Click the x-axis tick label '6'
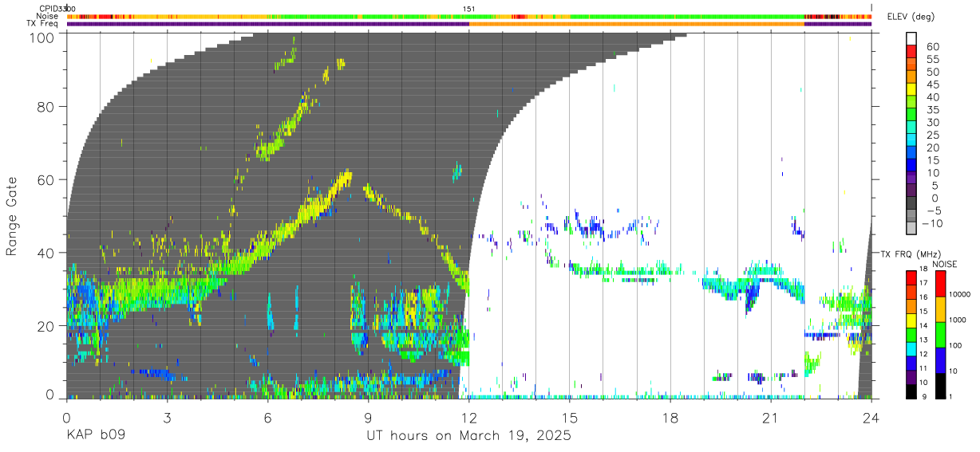 [267, 418]
